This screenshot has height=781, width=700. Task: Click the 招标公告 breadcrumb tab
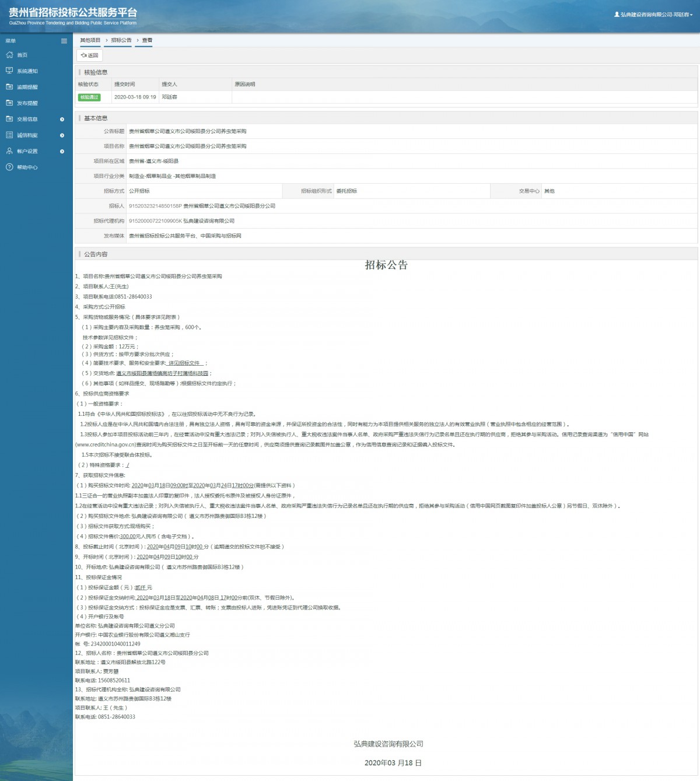click(121, 40)
